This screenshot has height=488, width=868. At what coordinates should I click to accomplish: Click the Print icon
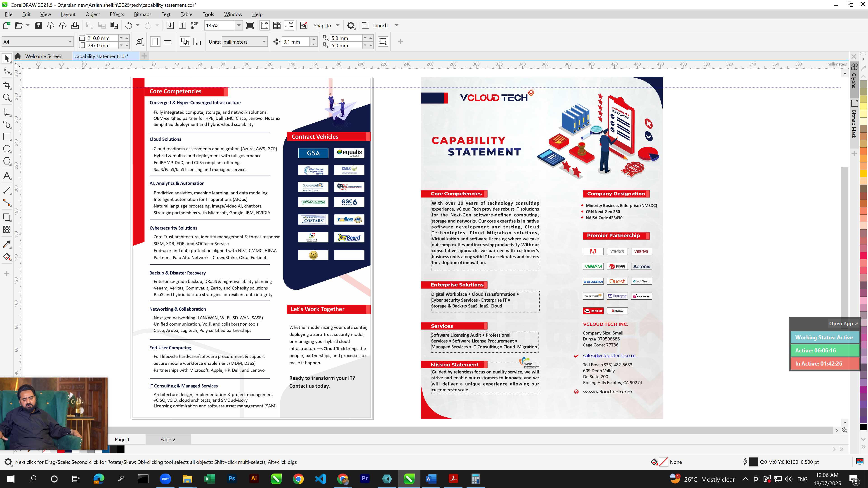75,25
